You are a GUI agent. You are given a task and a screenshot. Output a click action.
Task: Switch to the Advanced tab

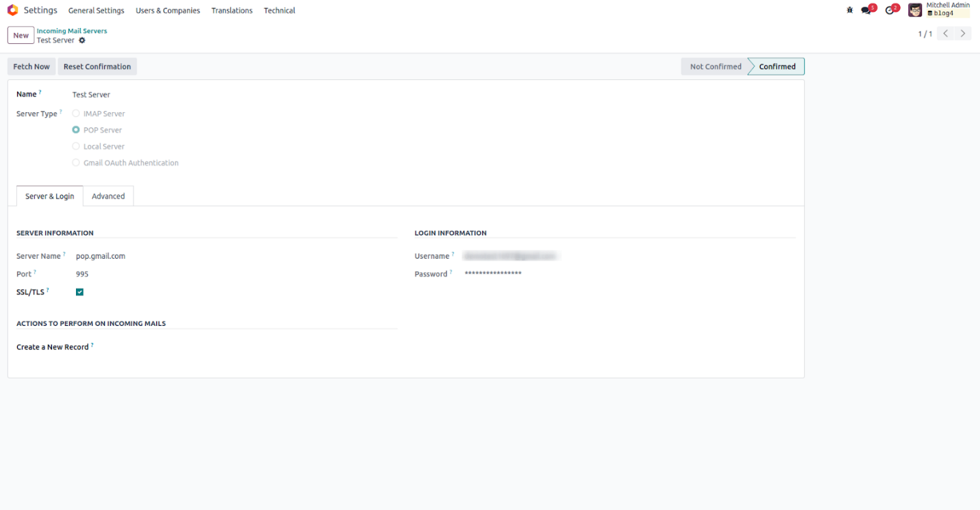point(108,196)
